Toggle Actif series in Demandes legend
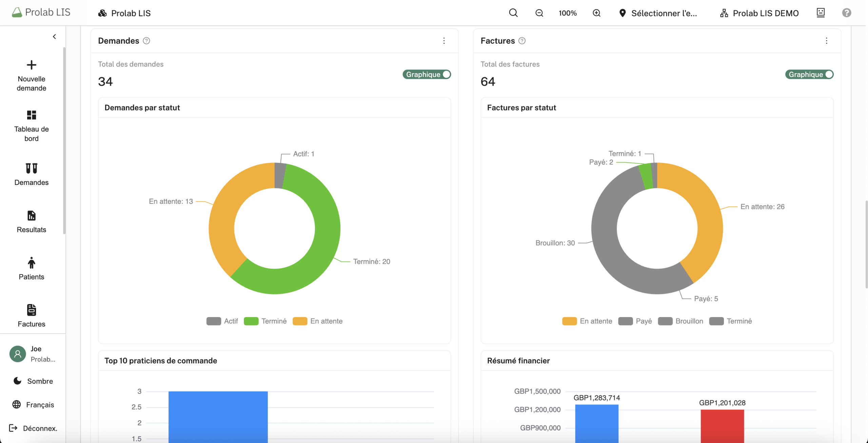 click(x=222, y=321)
